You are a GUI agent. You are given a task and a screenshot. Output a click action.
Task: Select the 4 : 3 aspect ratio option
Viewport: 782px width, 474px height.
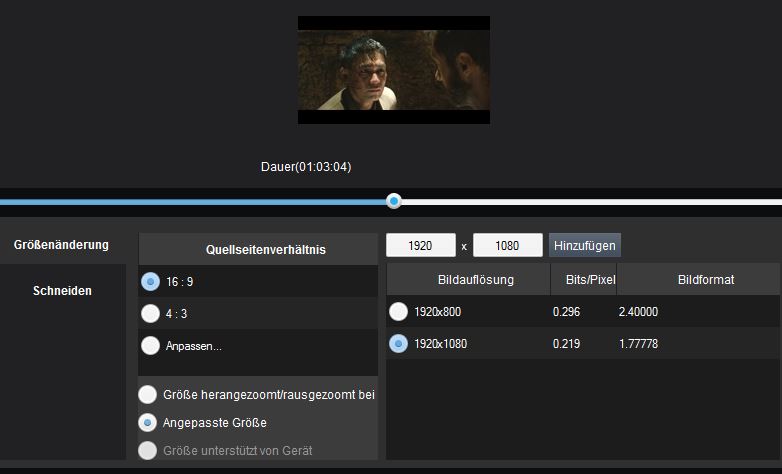150,314
